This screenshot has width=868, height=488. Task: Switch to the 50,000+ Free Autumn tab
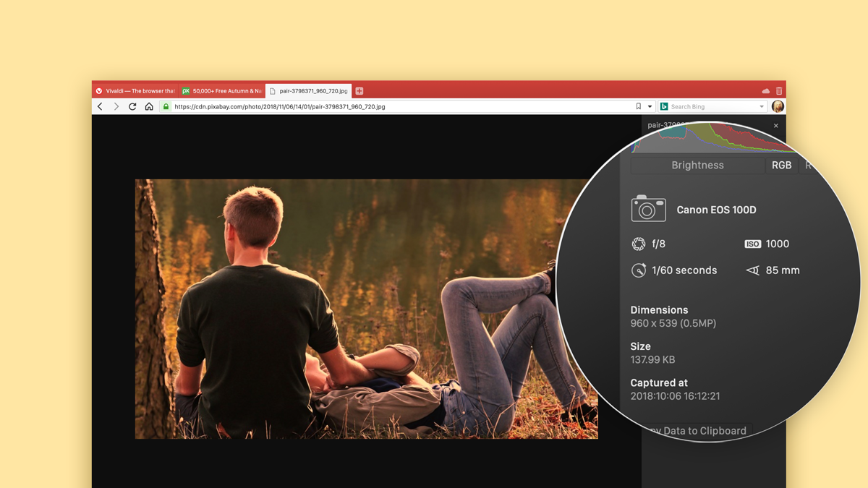pos(222,91)
